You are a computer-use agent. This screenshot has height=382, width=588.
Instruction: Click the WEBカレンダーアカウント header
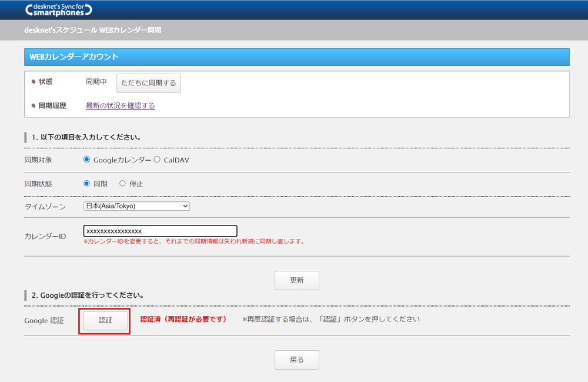coord(296,57)
